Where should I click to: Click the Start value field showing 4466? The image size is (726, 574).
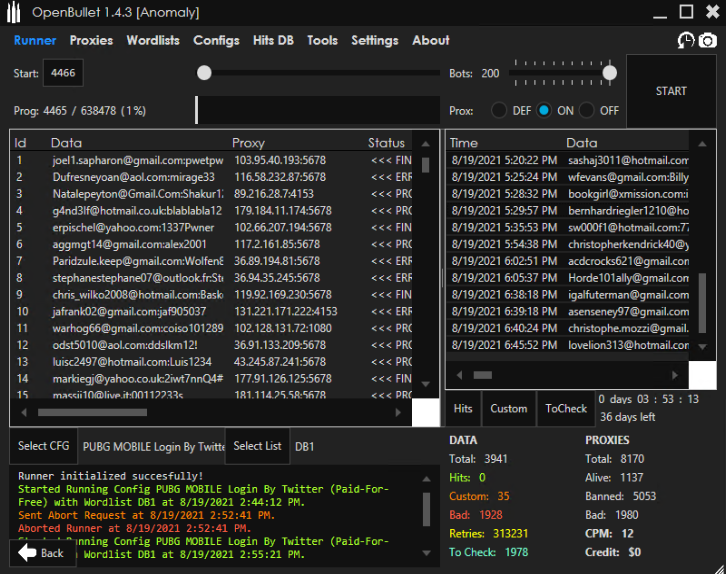63,73
